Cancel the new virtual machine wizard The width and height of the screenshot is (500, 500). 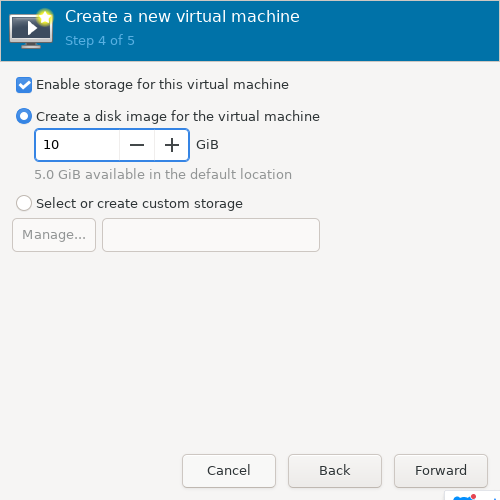tap(229, 471)
